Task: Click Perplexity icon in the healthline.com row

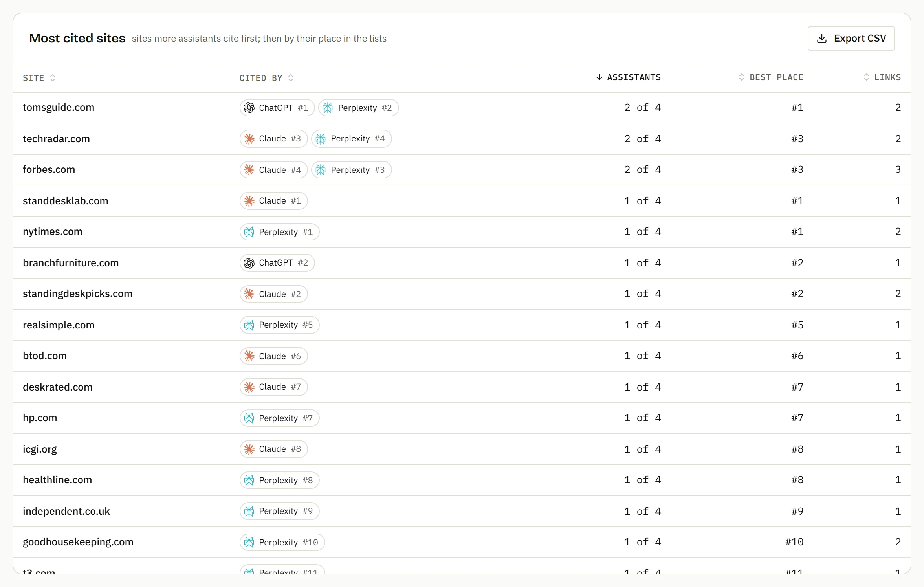Action: [x=249, y=480]
